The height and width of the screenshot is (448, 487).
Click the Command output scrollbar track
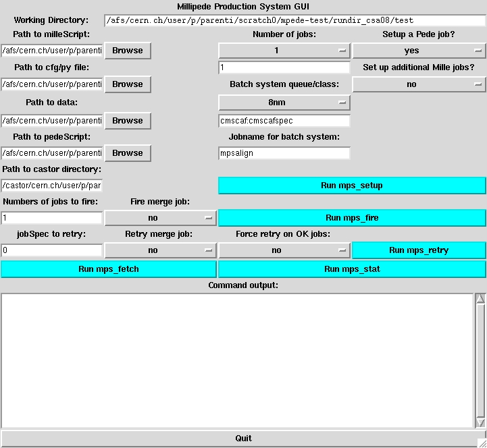[x=480, y=360]
